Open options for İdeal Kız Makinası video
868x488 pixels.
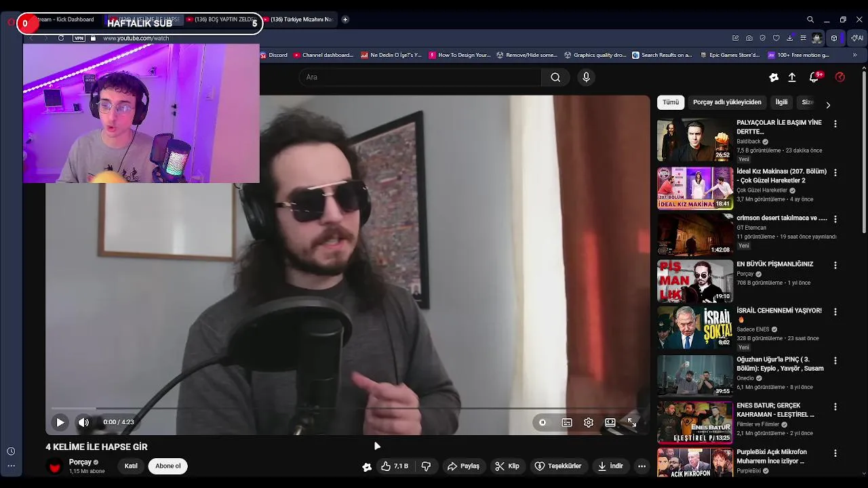point(835,173)
